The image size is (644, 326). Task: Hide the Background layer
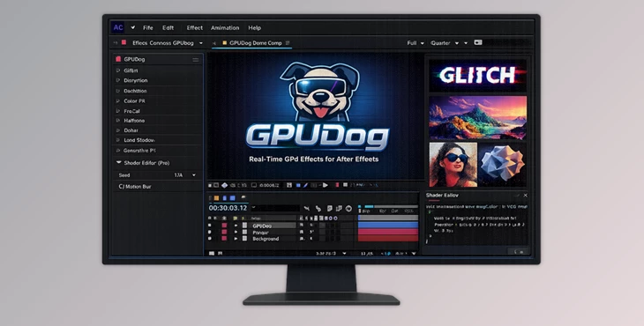pos(210,238)
